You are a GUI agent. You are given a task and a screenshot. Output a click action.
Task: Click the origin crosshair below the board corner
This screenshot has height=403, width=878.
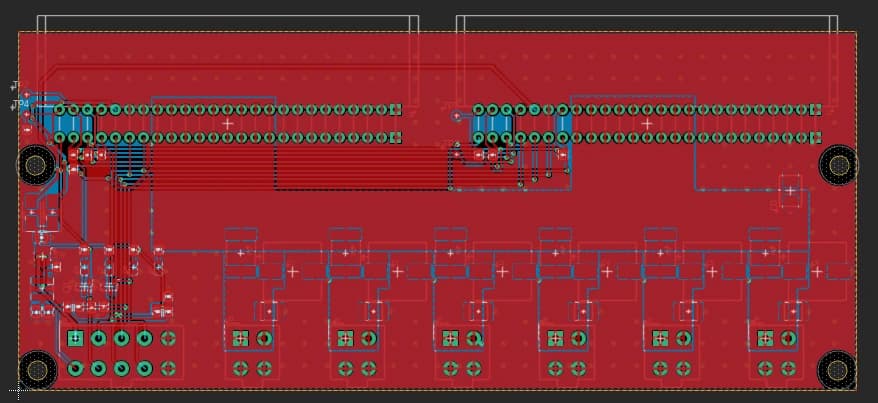tap(18, 390)
